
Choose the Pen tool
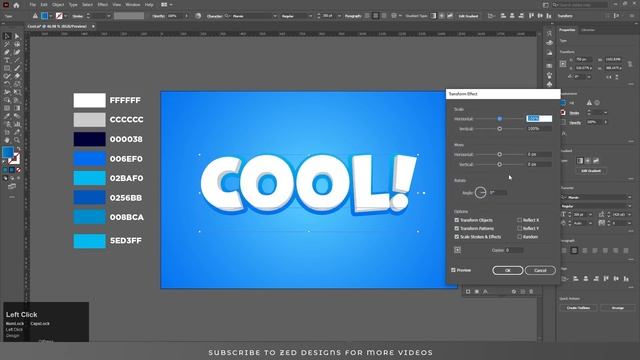[7, 52]
